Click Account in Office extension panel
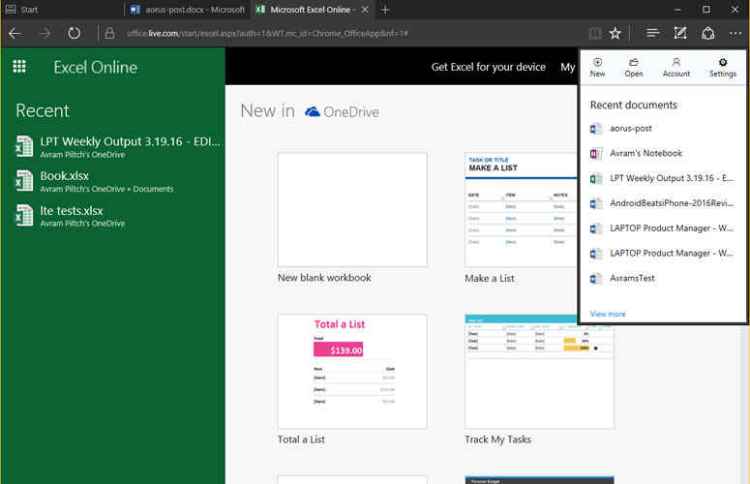Viewport: 750px width, 484px height. 676,67
